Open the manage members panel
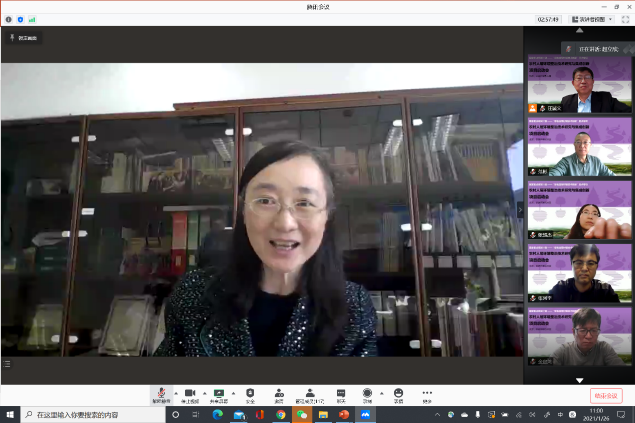 pos(310,393)
